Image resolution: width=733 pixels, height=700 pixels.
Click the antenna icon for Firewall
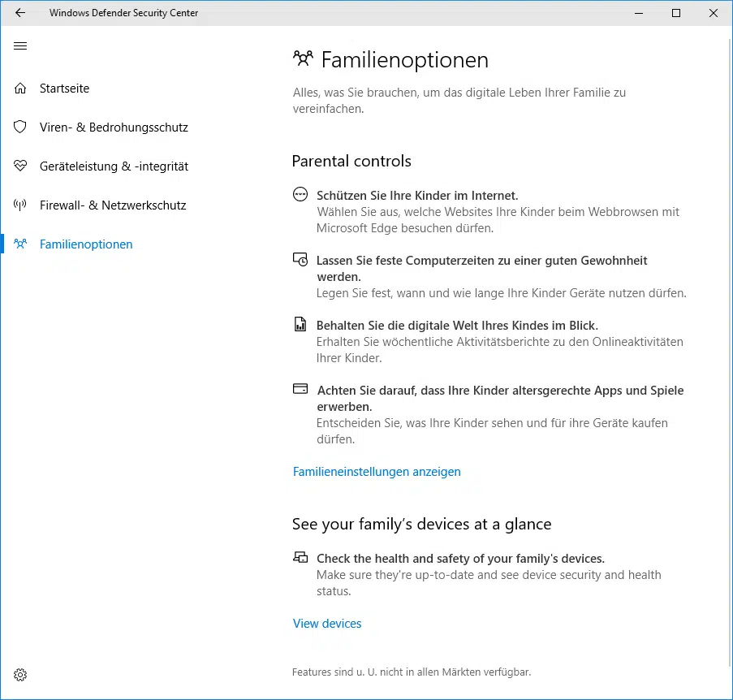pyautogui.click(x=20, y=205)
